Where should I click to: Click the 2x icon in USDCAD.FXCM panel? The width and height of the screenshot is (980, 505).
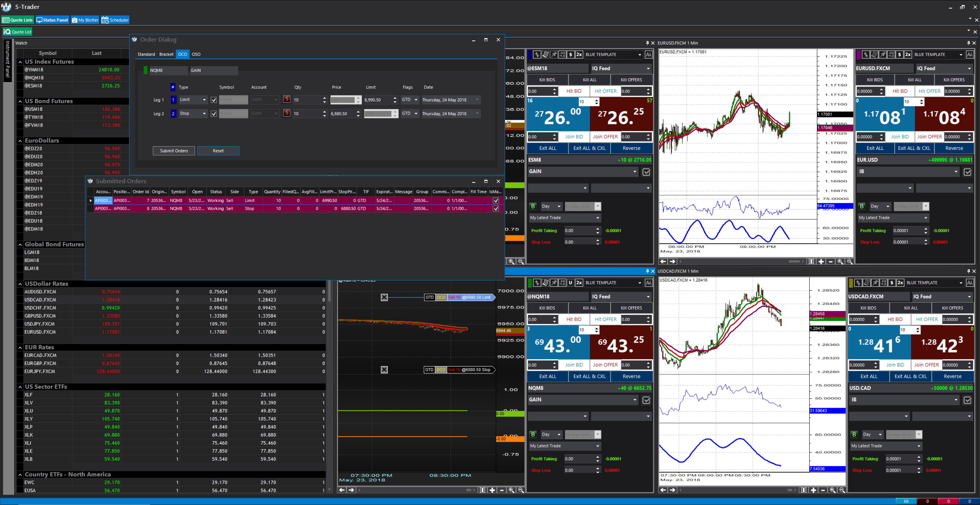pos(900,283)
